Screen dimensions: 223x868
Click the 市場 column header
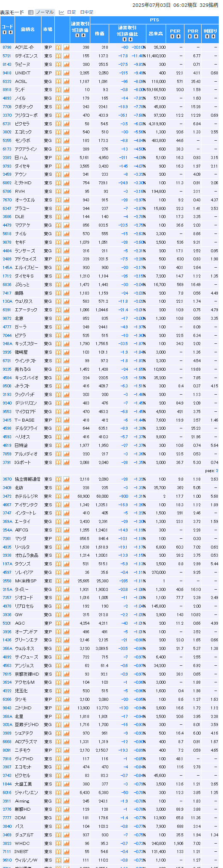(x=48, y=30)
